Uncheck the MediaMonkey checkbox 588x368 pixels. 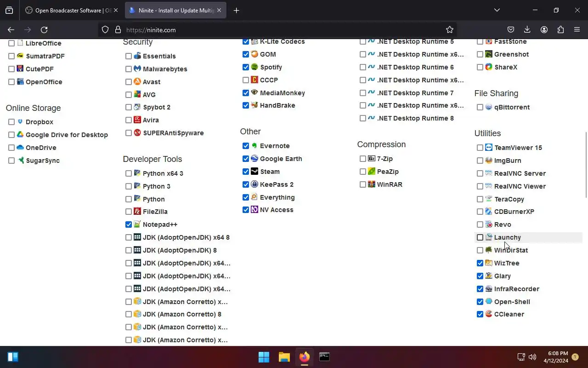[246, 92]
